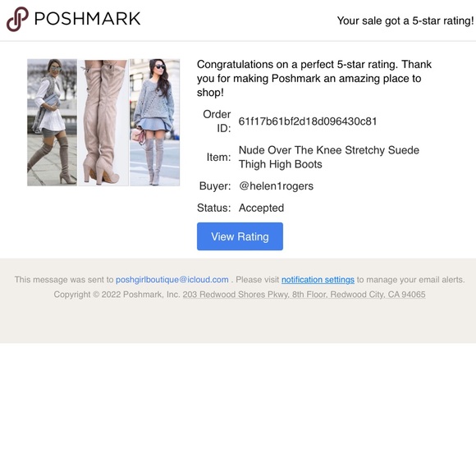The image size is (476, 476).
Task: Open the View Rating button
Action: point(240,236)
